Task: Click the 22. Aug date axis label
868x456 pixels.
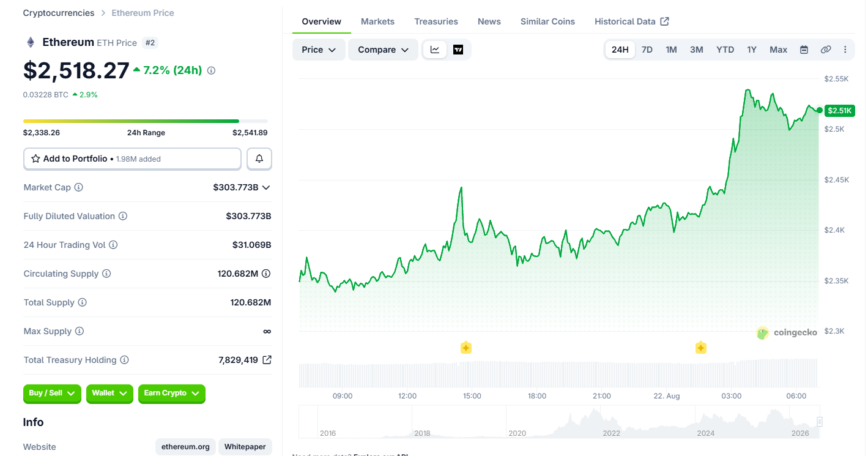Action: click(x=667, y=396)
